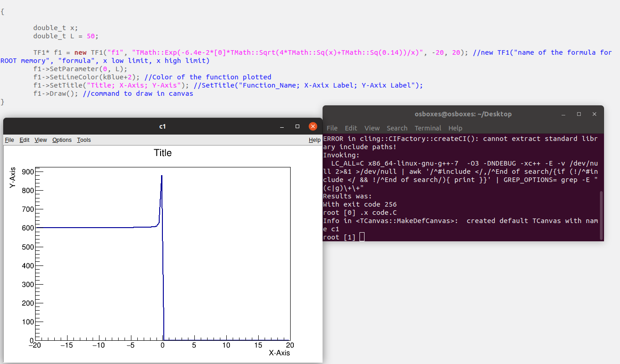Maximize the osboxes terminal window
This screenshot has width=620, height=364.
pyautogui.click(x=579, y=114)
